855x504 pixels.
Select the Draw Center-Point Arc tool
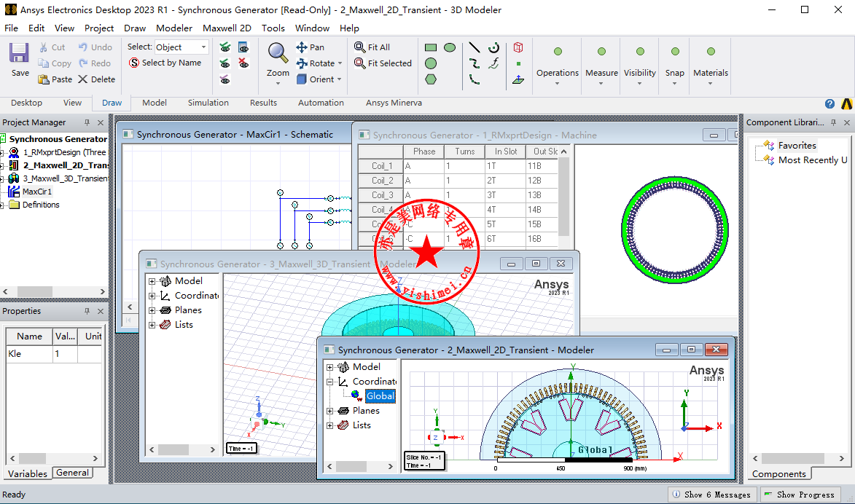tap(493, 48)
